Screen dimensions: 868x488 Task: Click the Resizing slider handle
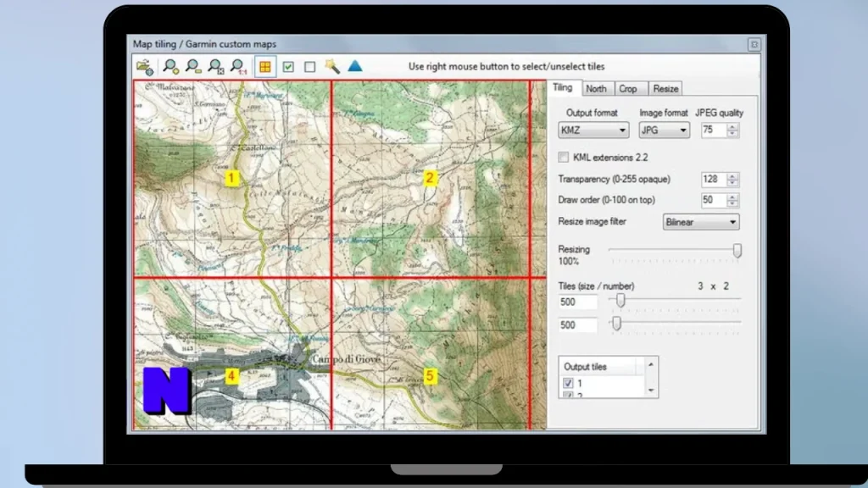[737, 251]
